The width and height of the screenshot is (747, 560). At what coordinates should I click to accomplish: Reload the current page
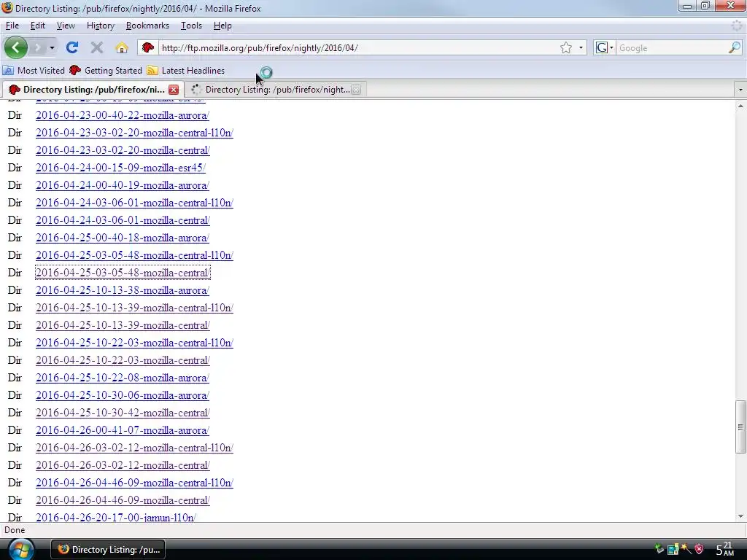click(72, 47)
